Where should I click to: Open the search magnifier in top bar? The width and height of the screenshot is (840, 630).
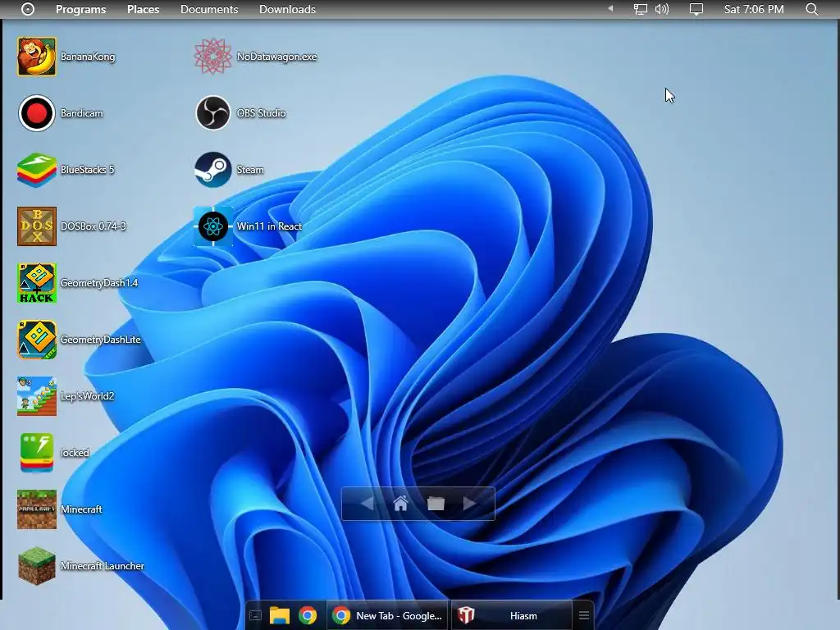click(x=811, y=9)
